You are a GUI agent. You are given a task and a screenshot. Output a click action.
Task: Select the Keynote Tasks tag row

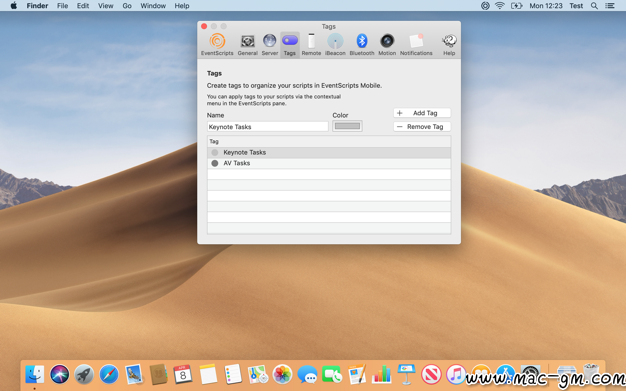point(329,153)
